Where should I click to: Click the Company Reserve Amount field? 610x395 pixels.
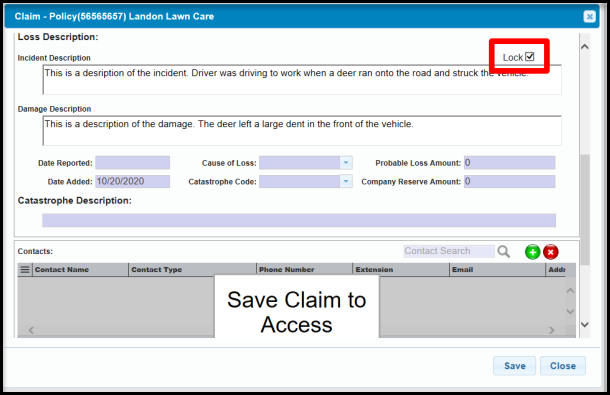click(509, 181)
